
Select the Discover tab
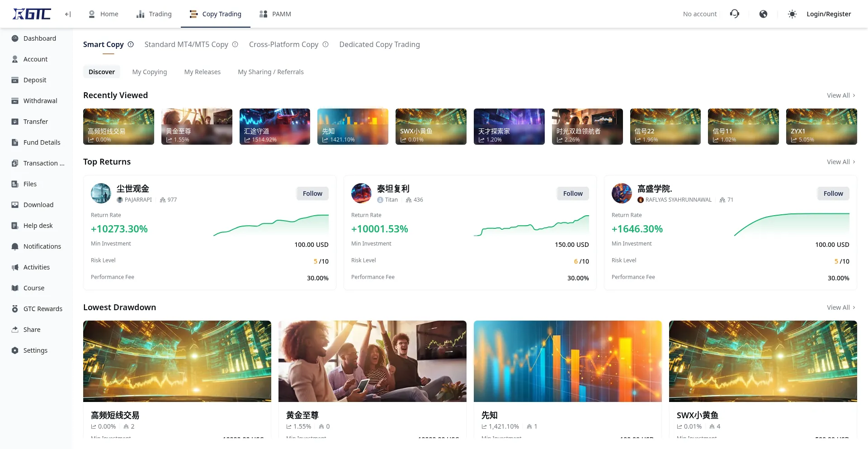[102, 72]
